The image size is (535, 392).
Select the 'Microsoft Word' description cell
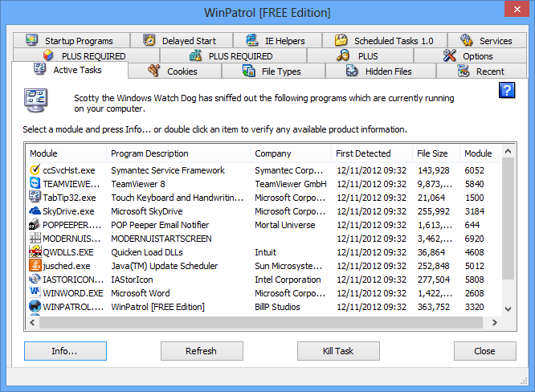pos(141,293)
